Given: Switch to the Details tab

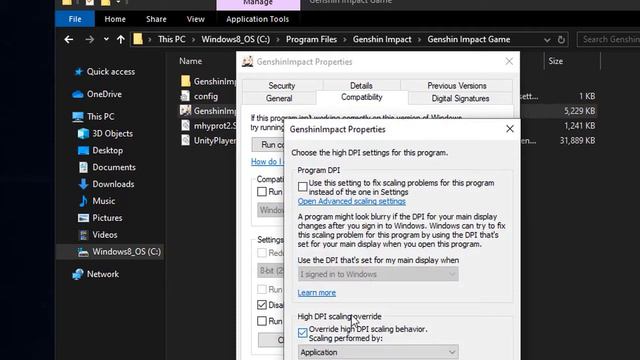Looking at the screenshot, I should coord(361,86).
